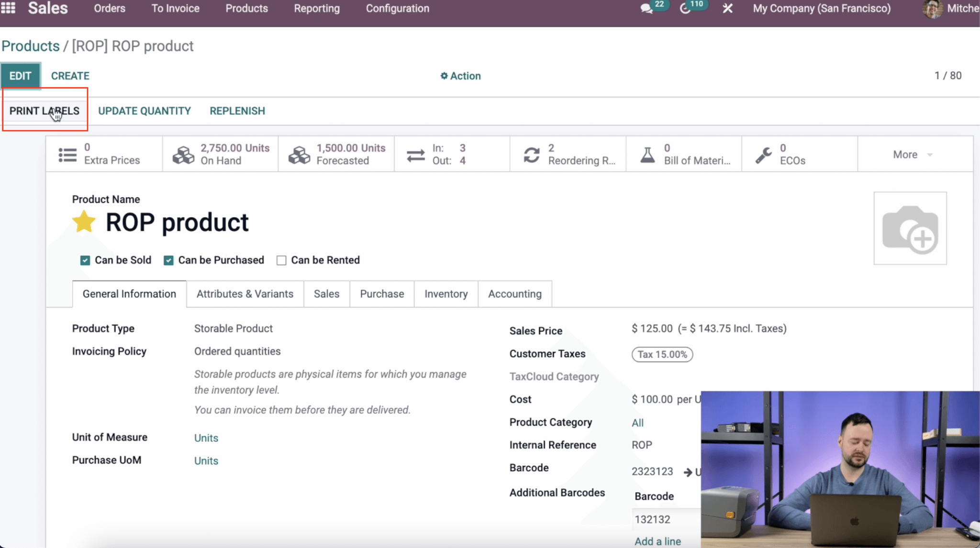The width and height of the screenshot is (980, 548).
Task: Open the Reporting menu
Action: 316,8
